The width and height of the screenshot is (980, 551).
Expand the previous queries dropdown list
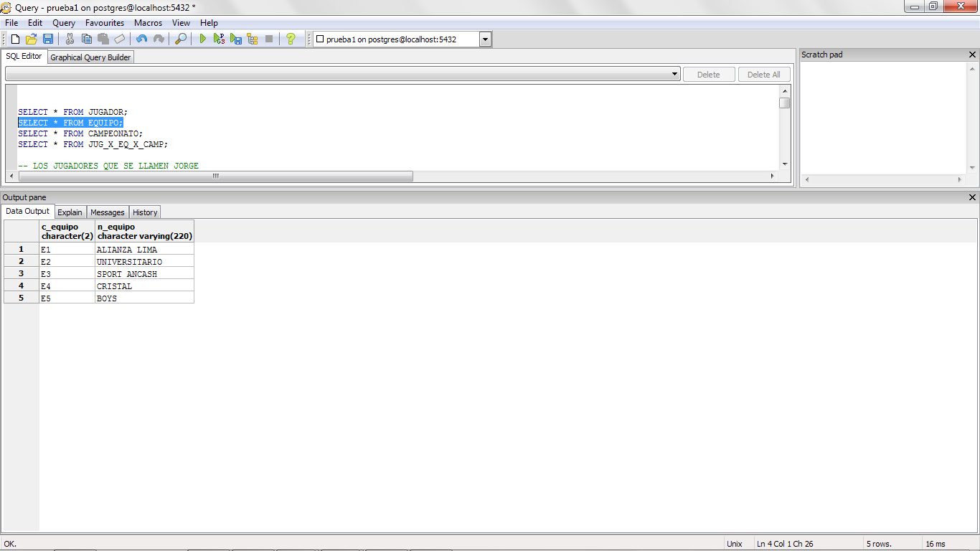tap(673, 73)
